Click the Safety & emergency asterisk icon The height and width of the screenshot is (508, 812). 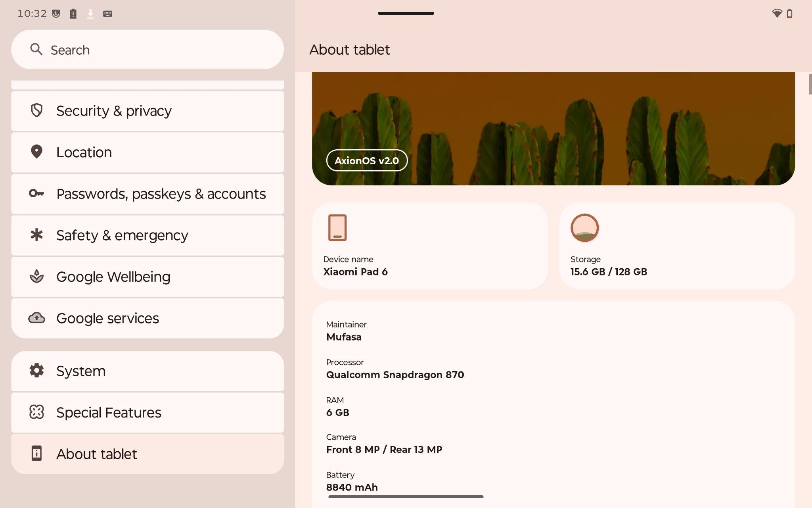[x=36, y=235]
